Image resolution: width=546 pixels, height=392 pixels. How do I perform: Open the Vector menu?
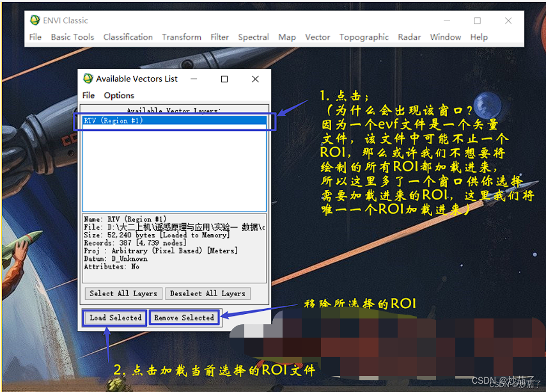pyautogui.click(x=317, y=37)
